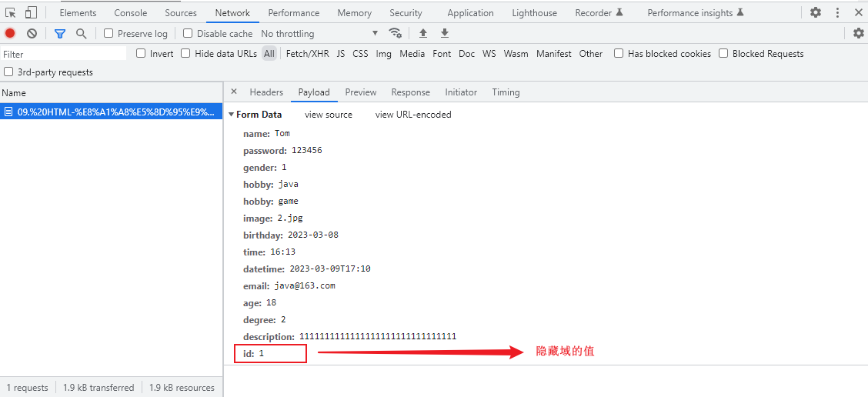Filter requests by CSS
Image resolution: width=868 pixels, height=397 pixels.
click(x=360, y=54)
